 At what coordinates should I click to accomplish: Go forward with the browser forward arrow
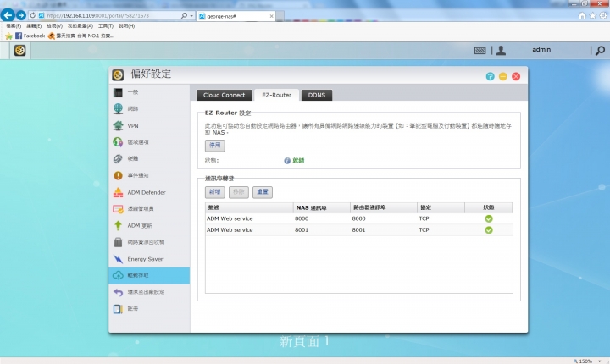pos(21,15)
